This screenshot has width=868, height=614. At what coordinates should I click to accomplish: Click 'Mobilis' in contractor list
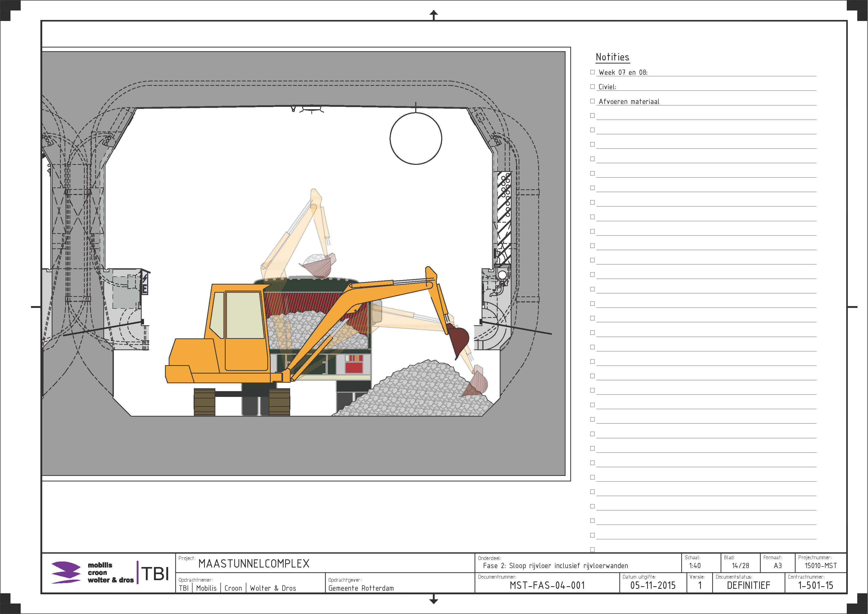click(206, 588)
